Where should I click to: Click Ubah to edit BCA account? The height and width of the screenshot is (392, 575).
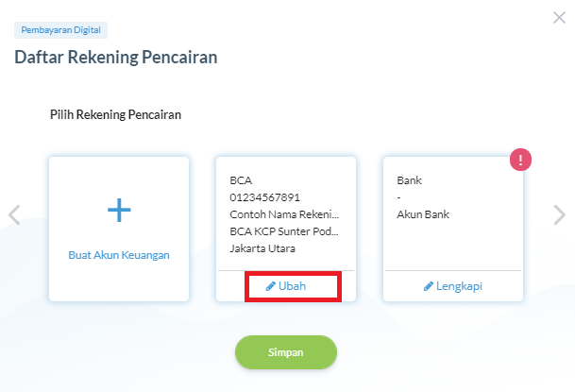click(x=292, y=286)
